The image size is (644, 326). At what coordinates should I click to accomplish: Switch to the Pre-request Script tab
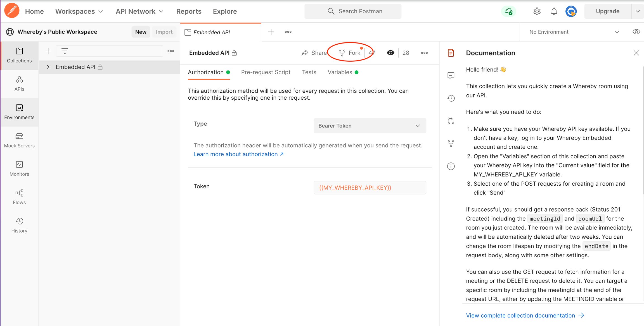[x=266, y=72]
